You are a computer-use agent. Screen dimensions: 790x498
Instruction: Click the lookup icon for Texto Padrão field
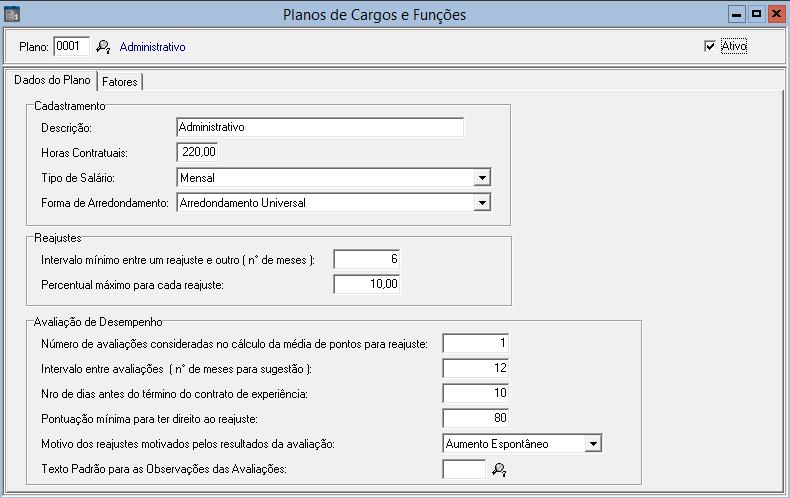pyautogui.click(x=499, y=469)
